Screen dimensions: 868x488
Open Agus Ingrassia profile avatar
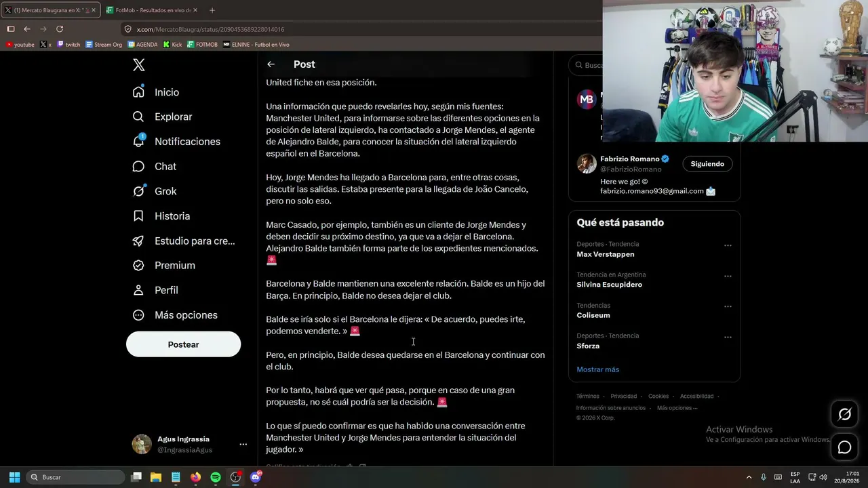point(142,444)
